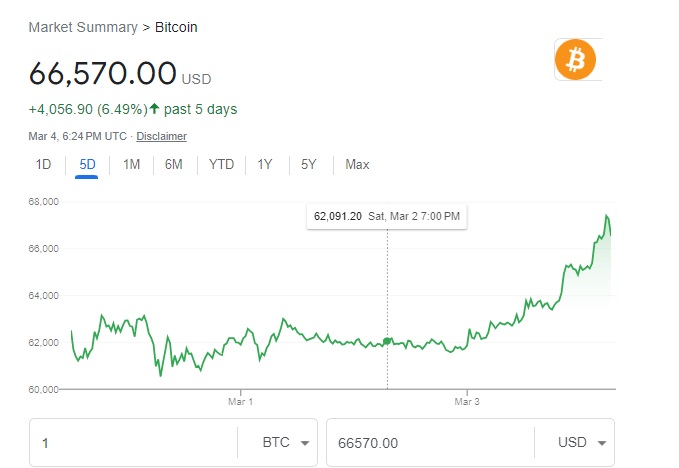This screenshot has width=679, height=468.
Task: Select the 1D time range tab
Action: pyautogui.click(x=43, y=164)
